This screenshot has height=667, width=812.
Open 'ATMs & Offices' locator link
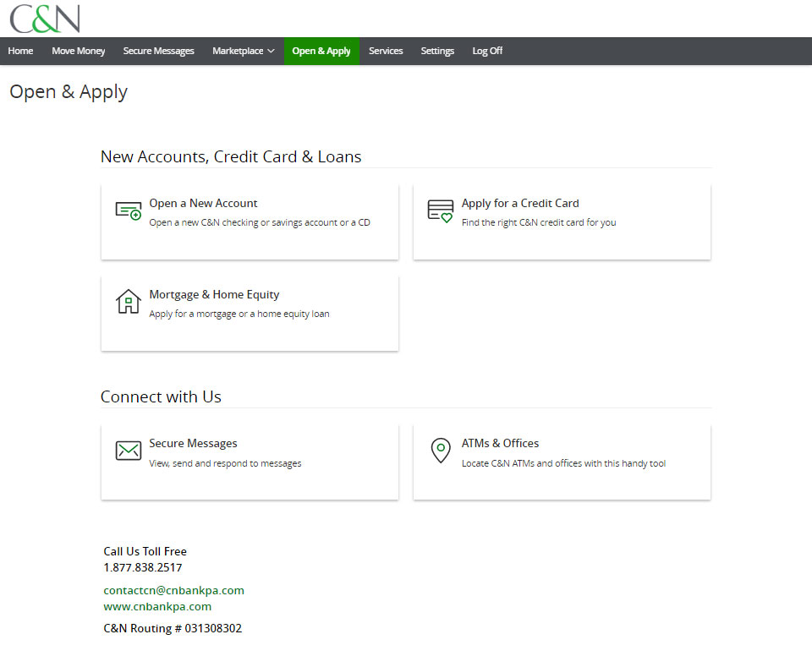point(500,444)
